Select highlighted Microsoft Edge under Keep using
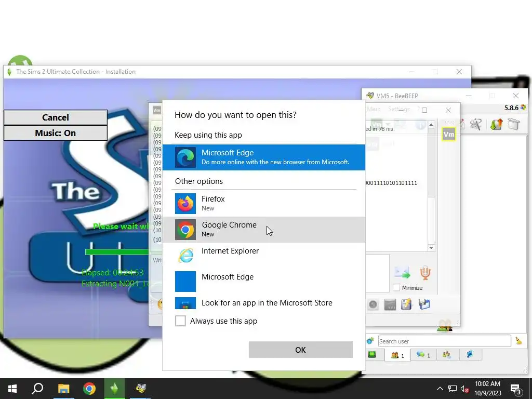 tap(263, 157)
